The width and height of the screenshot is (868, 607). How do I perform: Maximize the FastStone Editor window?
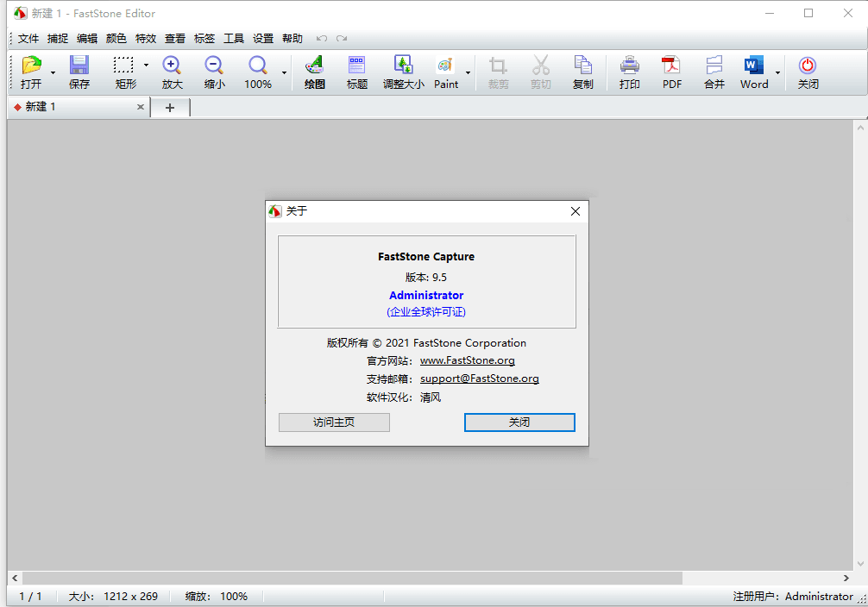[808, 13]
